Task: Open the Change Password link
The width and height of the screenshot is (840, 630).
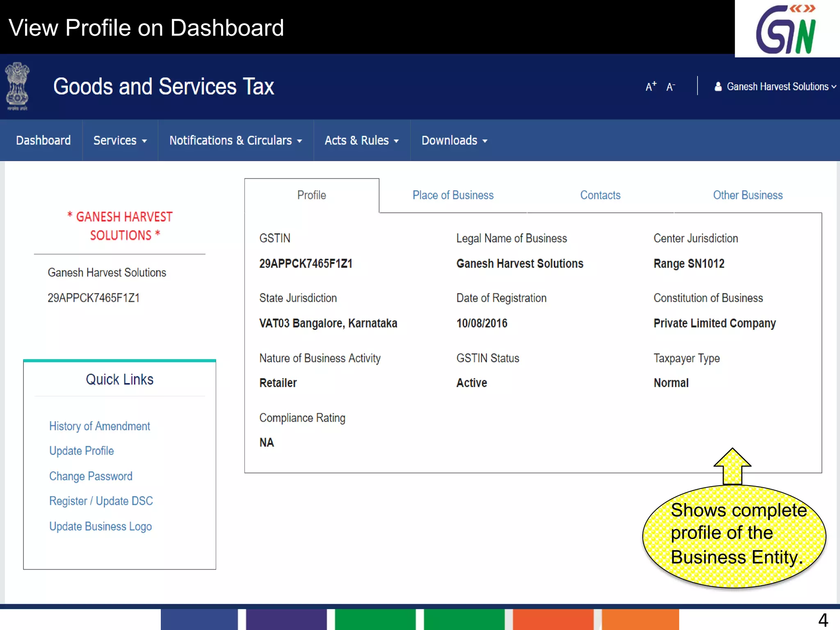Action: click(91, 476)
